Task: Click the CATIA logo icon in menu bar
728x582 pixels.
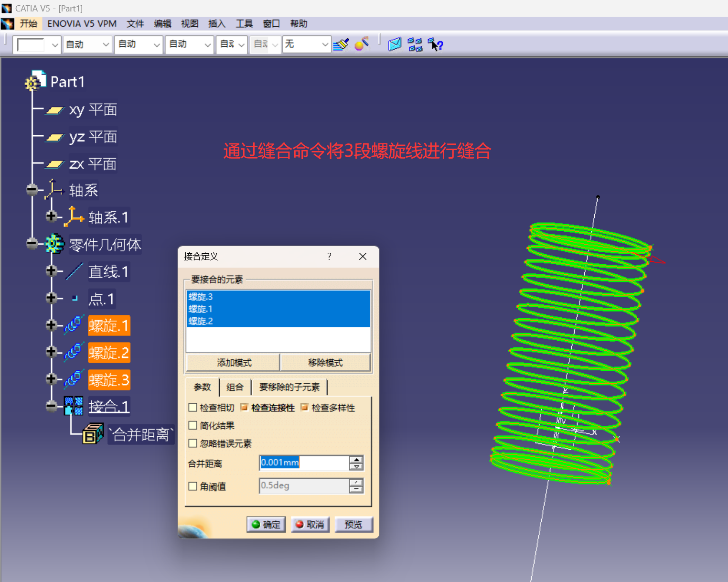Action: click(7, 23)
